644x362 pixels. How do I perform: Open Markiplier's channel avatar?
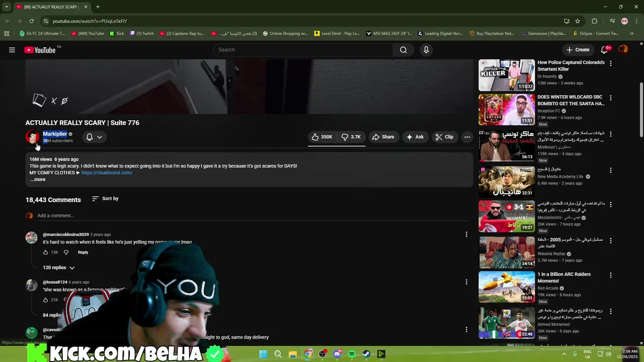click(32, 137)
